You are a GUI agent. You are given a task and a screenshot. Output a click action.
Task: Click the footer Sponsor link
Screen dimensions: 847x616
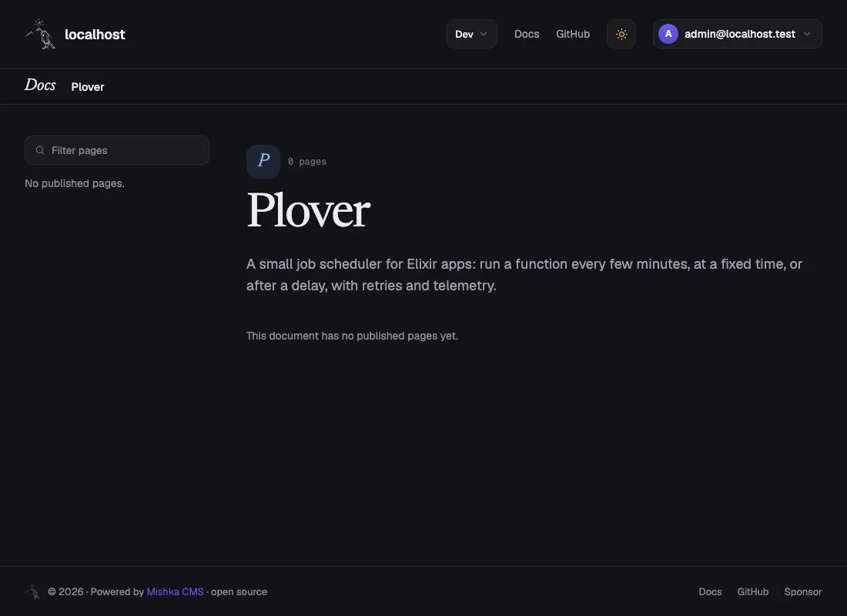tap(803, 591)
